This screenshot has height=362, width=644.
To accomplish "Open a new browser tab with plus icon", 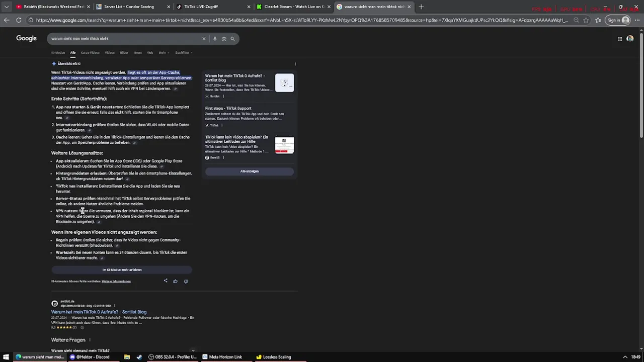I will point(421,7).
